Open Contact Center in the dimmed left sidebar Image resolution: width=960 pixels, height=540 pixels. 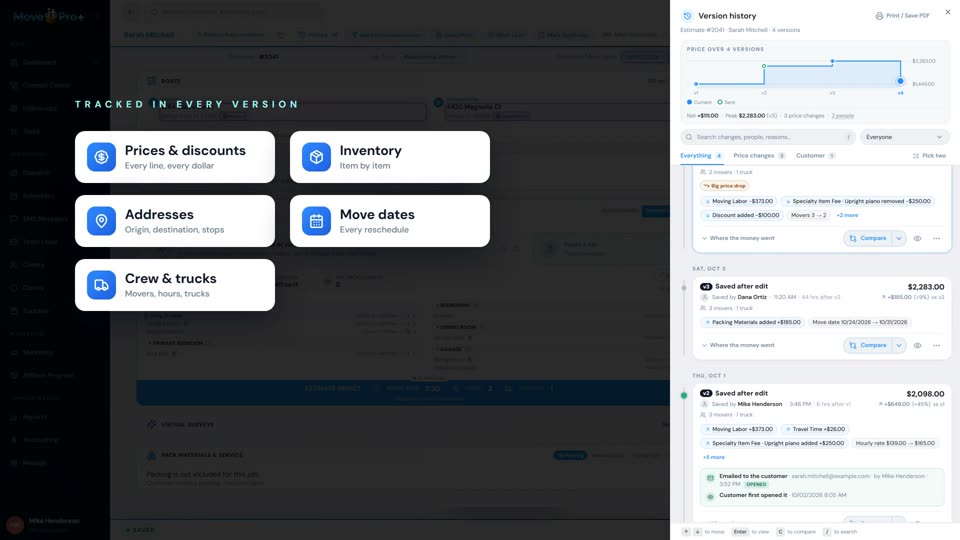47,85
